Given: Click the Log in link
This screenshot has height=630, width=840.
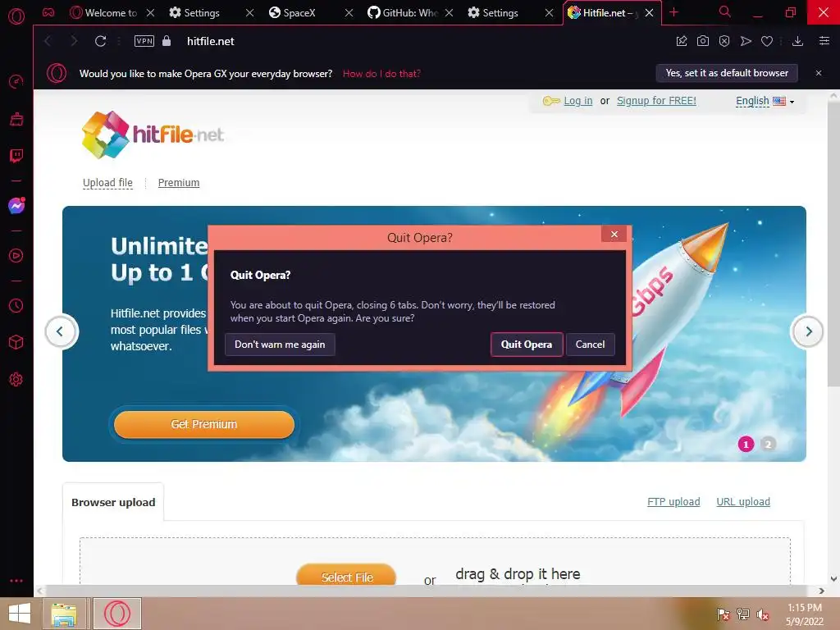Looking at the screenshot, I should (x=578, y=101).
